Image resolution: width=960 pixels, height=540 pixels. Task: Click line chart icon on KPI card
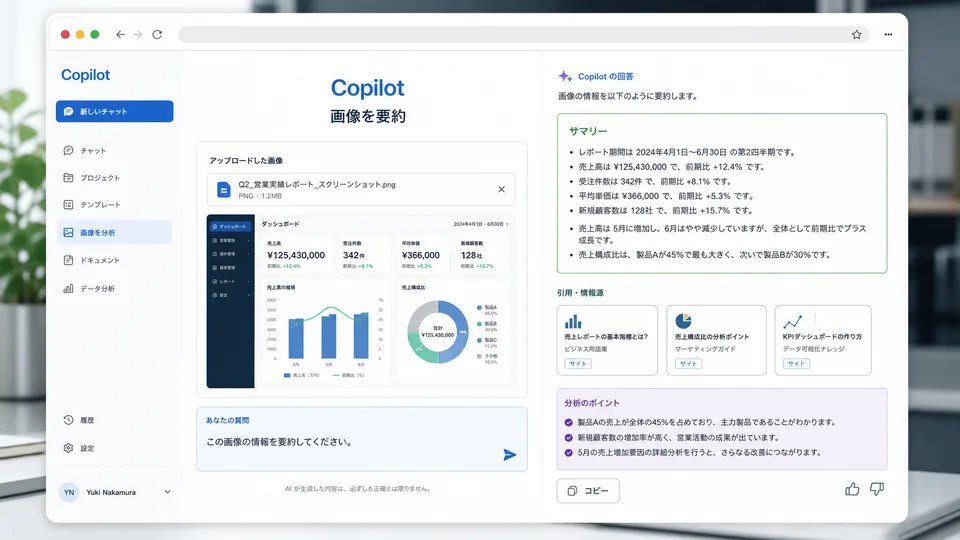792,321
